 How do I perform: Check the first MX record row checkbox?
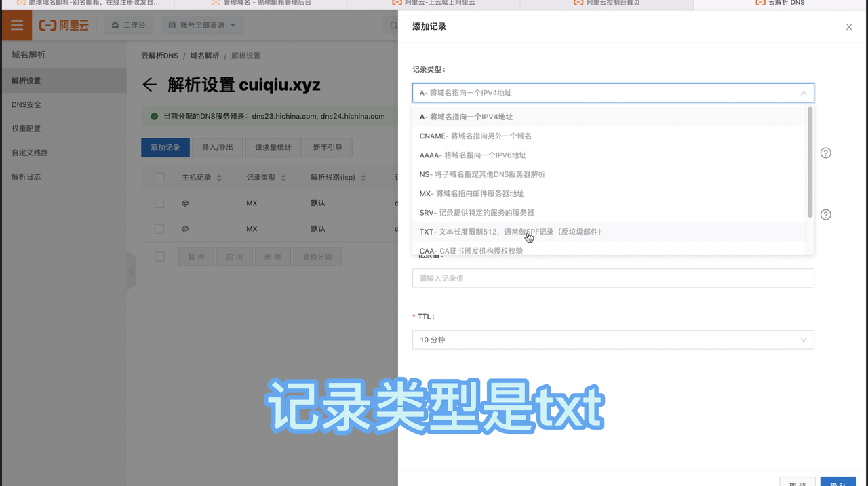point(159,203)
